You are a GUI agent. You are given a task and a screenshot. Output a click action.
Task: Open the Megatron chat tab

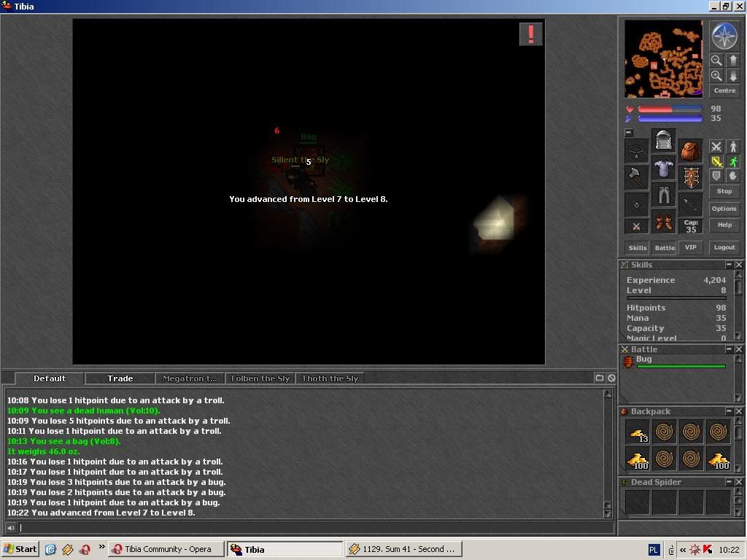190,378
